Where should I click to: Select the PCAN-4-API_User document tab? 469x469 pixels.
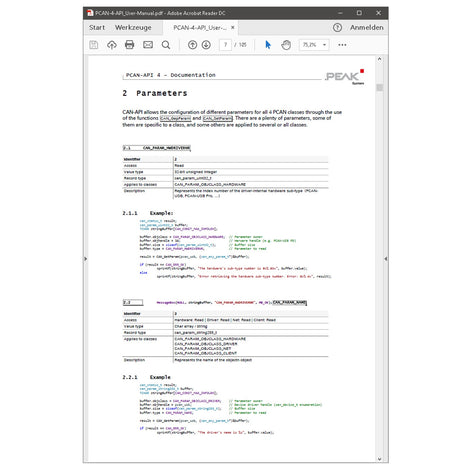(x=199, y=28)
